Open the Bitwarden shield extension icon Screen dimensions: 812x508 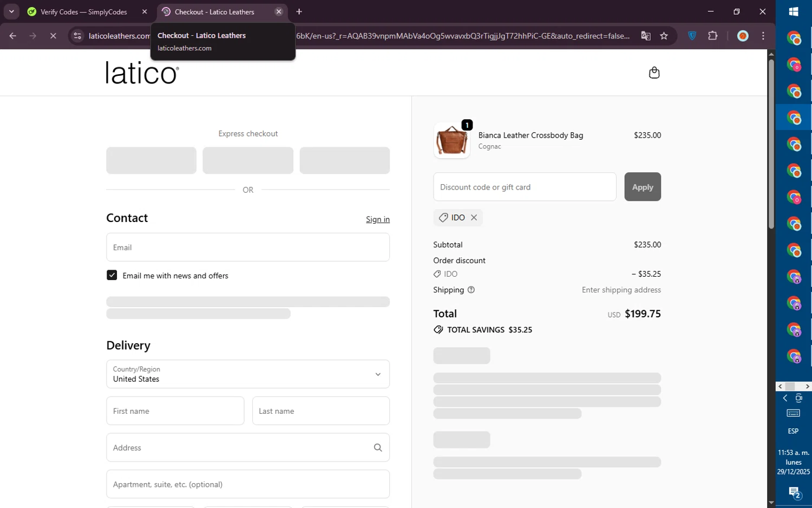click(692, 36)
